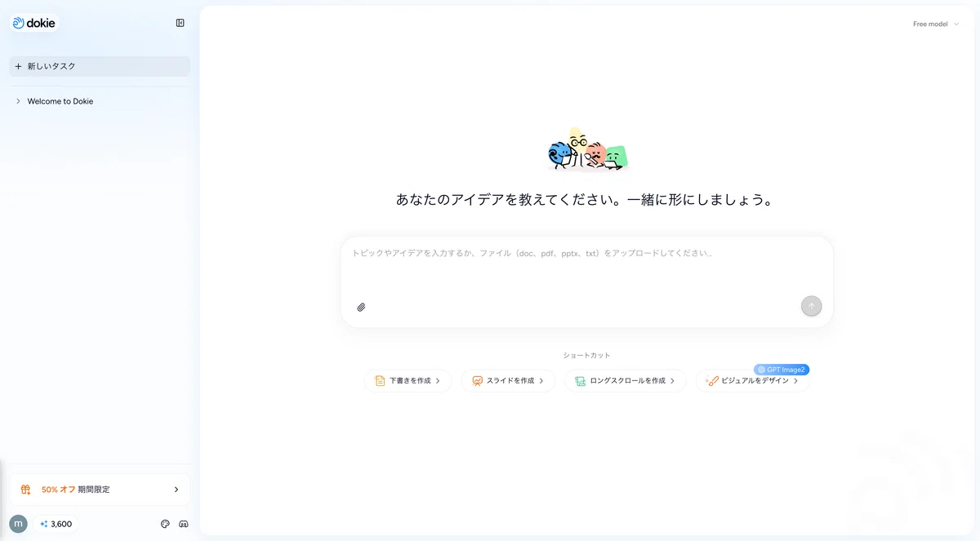Click the GPT Image2 badge
This screenshot has width=980, height=541.
(x=782, y=370)
